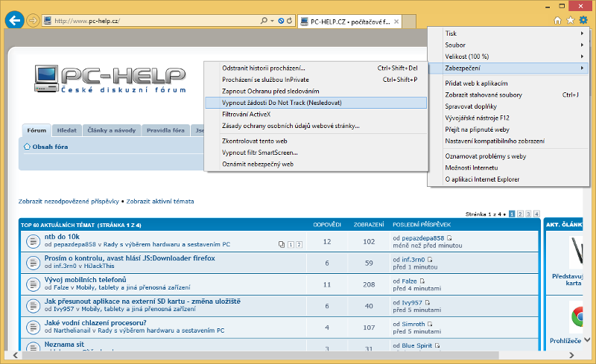This screenshot has height=364, width=596.
Task: Switch to the Hledat tab
Action: click(x=66, y=130)
